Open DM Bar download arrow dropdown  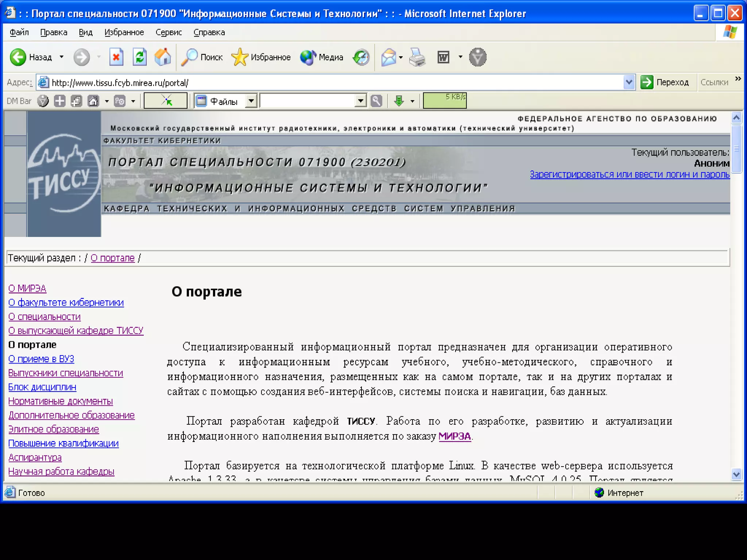tap(413, 101)
